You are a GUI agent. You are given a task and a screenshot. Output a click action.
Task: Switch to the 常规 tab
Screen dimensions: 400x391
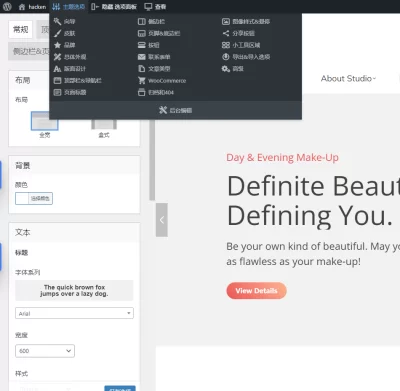pyautogui.click(x=21, y=30)
